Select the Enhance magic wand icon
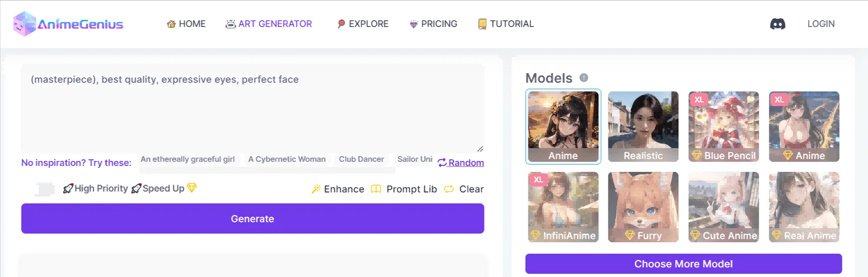Viewport: 868px width, 277px height. coord(316,189)
